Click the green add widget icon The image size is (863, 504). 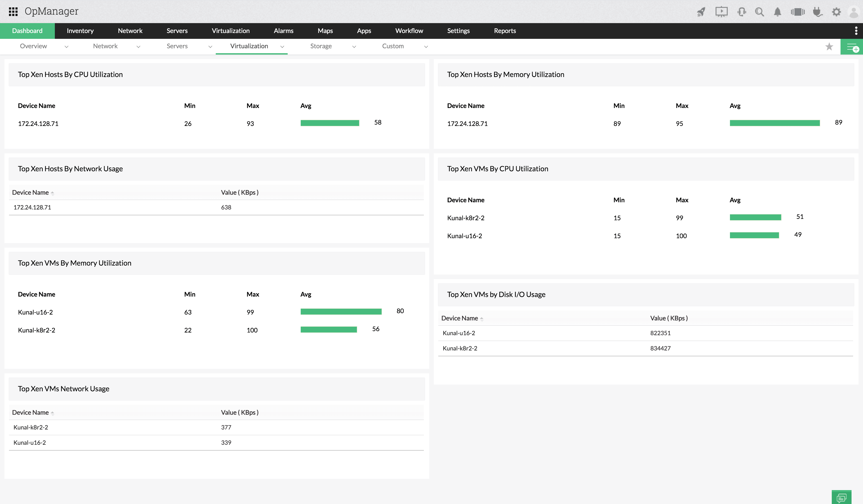click(x=852, y=47)
